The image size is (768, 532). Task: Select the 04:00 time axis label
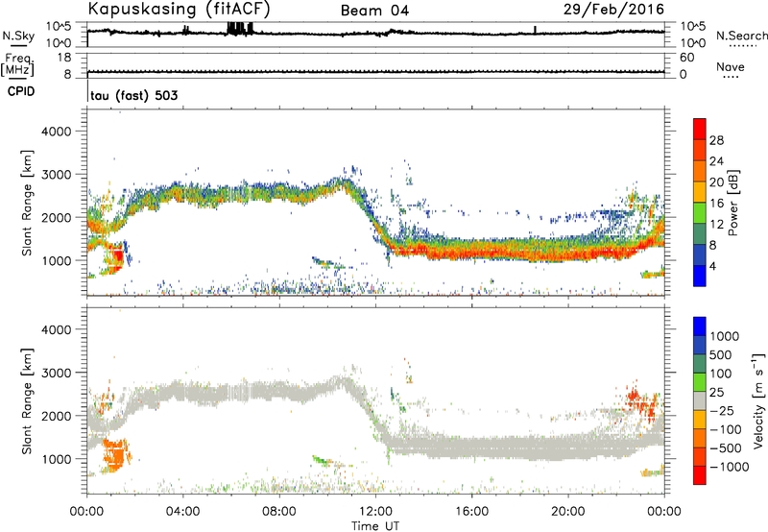click(x=182, y=512)
